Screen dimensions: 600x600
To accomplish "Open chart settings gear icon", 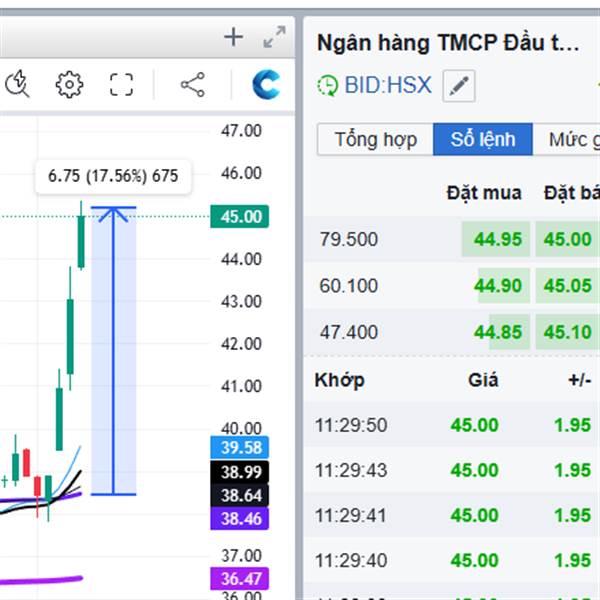I will pyautogui.click(x=69, y=84).
